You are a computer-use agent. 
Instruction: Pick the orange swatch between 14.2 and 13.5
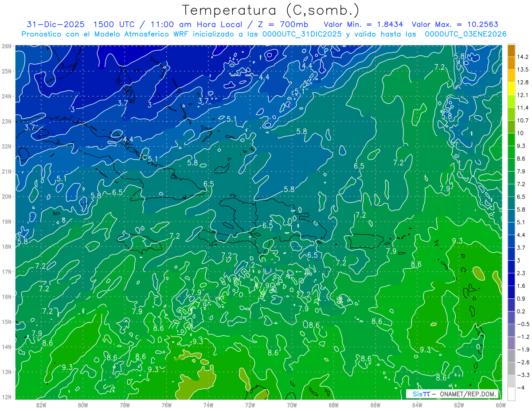[x=511, y=63]
